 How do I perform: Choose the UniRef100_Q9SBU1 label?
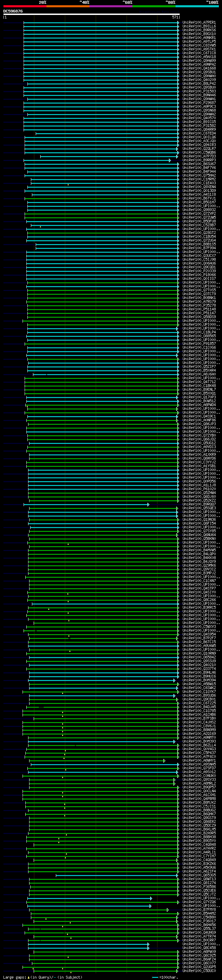coord(199,72)
